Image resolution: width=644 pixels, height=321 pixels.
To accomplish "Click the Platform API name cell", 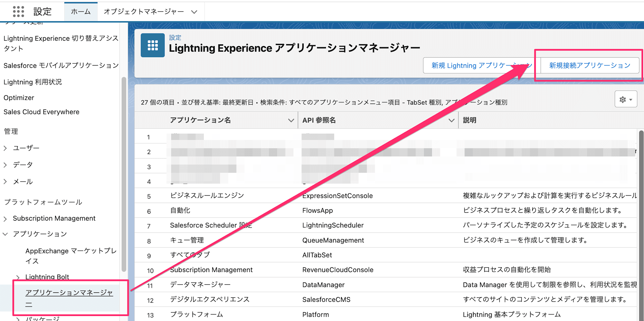I will pos(316,315).
